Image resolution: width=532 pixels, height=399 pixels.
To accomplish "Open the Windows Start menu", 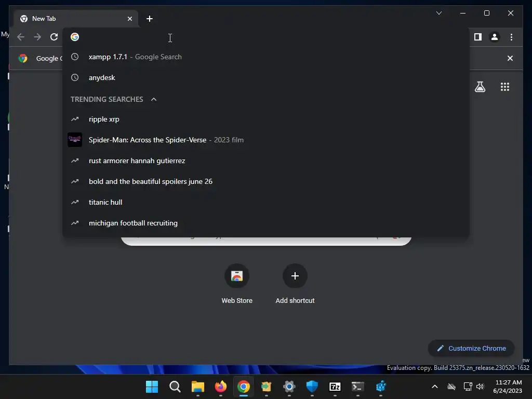I will pyautogui.click(x=152, y=387).
